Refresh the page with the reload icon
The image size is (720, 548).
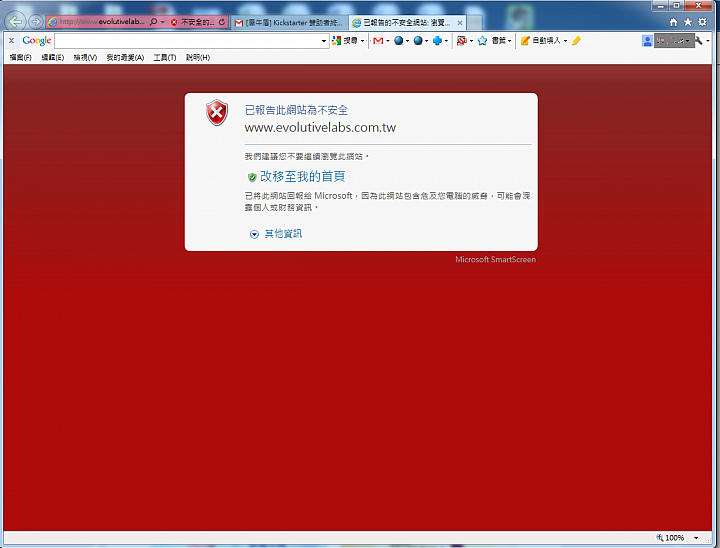point(222,22)
